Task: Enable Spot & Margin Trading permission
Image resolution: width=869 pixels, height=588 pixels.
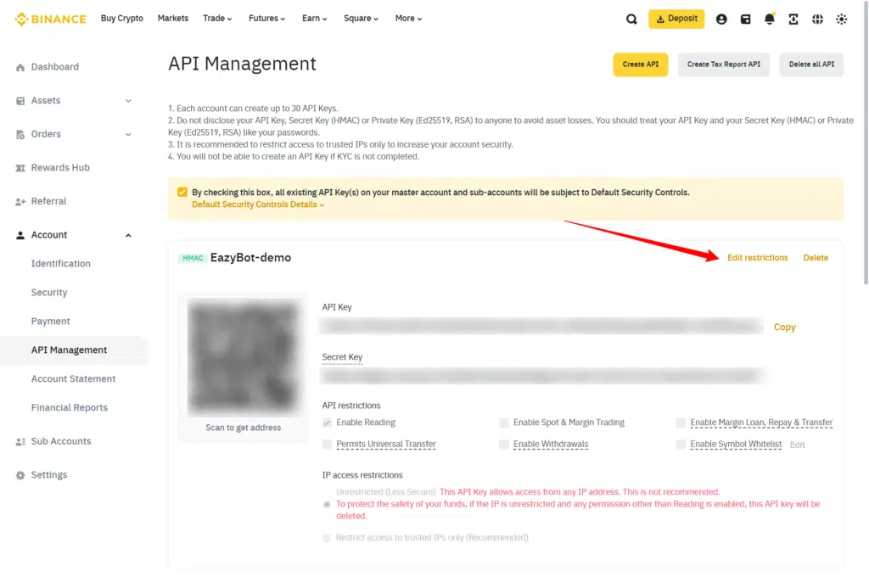Action: coord(503,422)
